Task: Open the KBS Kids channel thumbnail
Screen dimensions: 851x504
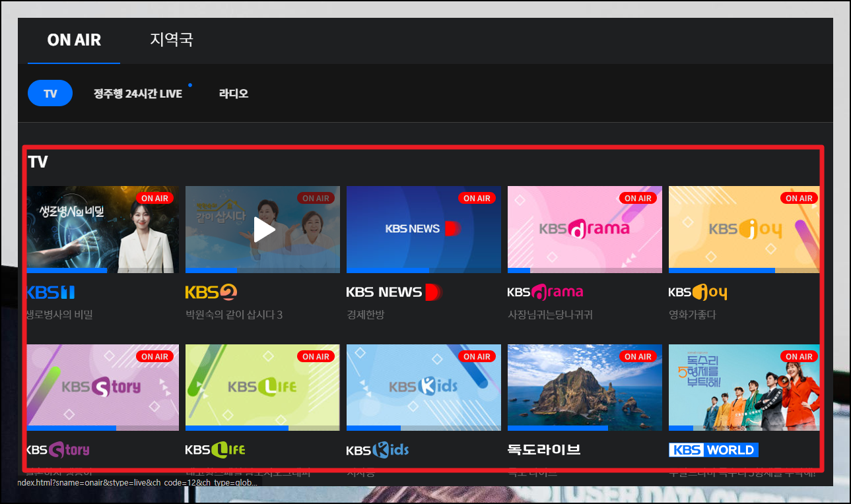Action: pos(424,387)
